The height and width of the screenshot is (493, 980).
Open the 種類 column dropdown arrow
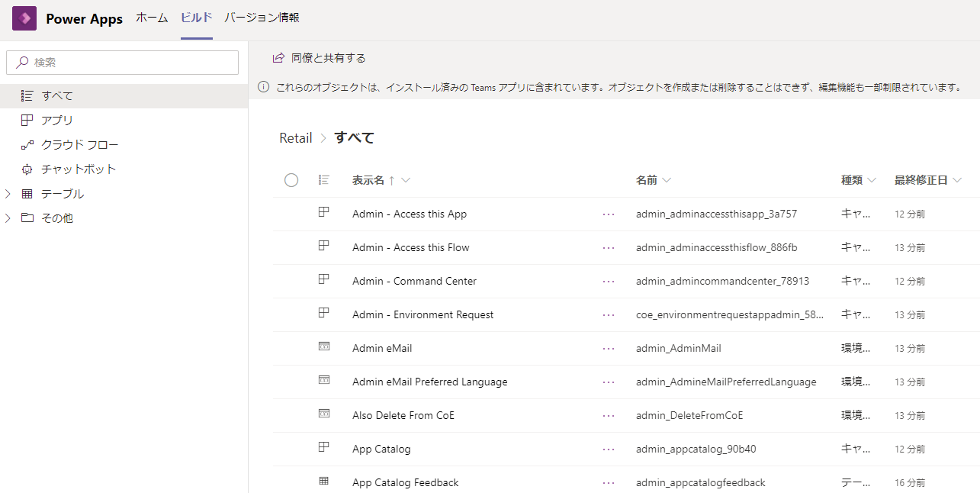[872, 181]
